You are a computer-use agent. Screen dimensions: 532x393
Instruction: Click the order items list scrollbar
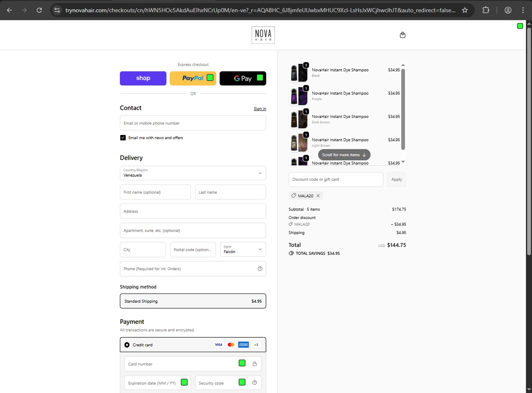click(403, 109)
